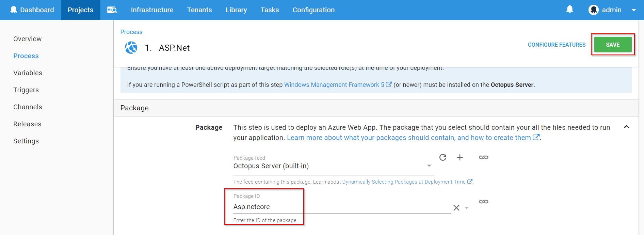The height and width of the screenshot is (235, 644).
Task: Open Dynamically Selecting Packages at Deployment Time link
Action: click(407, 182)
